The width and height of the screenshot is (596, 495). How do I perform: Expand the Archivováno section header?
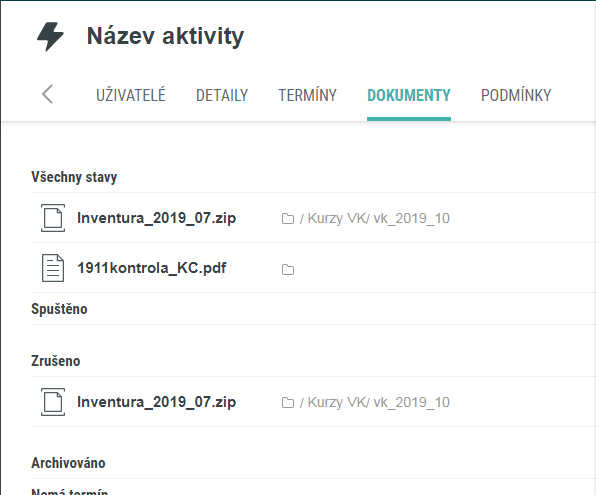coord(68,463)
